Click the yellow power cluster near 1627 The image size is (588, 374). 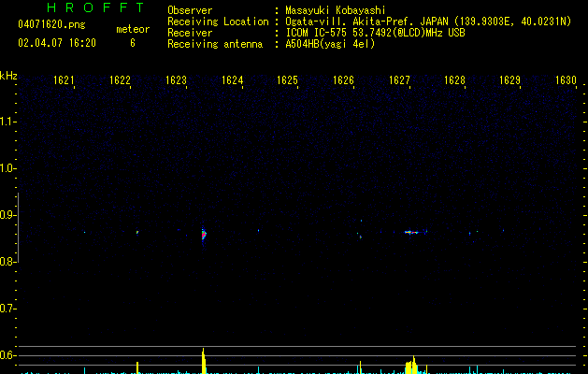[411, 365]
